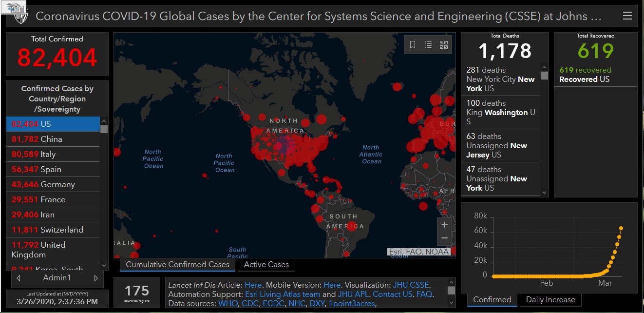Select Iran in the country list
Screen dimensions: 644x313
click(x=53, y=215)
